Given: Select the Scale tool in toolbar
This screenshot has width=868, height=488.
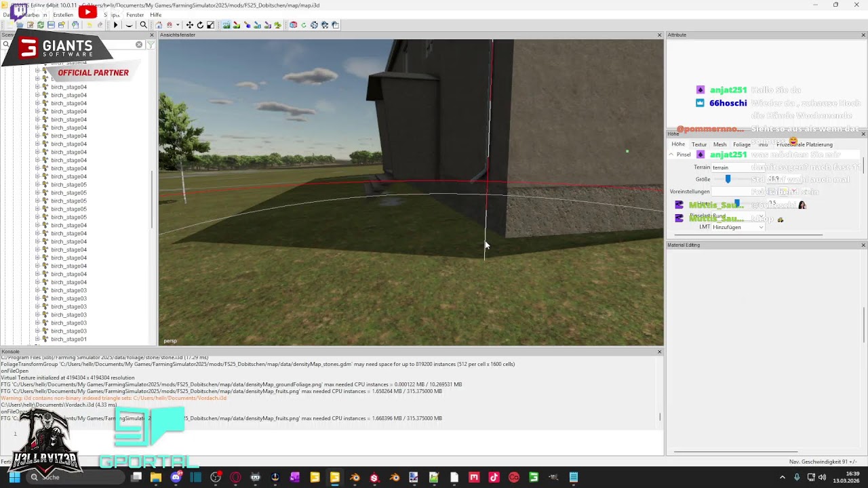Looking at the screenshot, I should (210, 25).
